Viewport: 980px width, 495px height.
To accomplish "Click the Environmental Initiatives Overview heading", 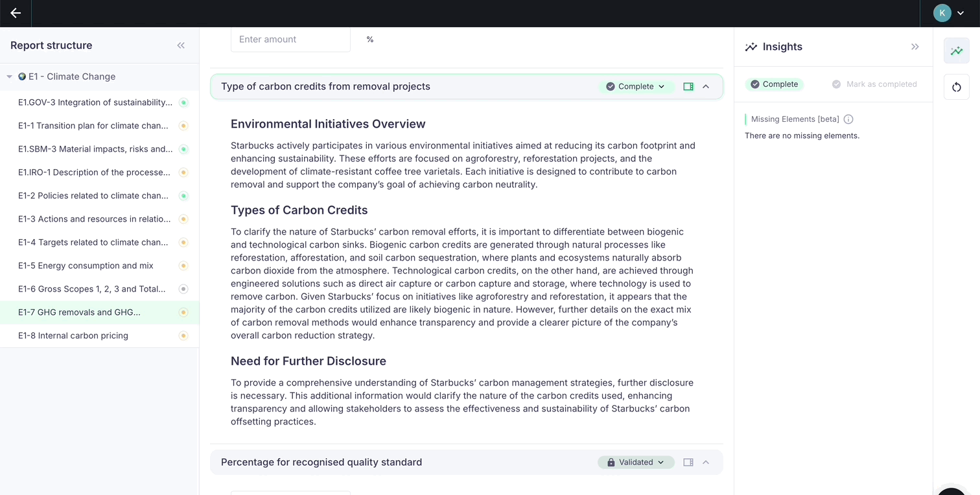I will pos(328,124).
